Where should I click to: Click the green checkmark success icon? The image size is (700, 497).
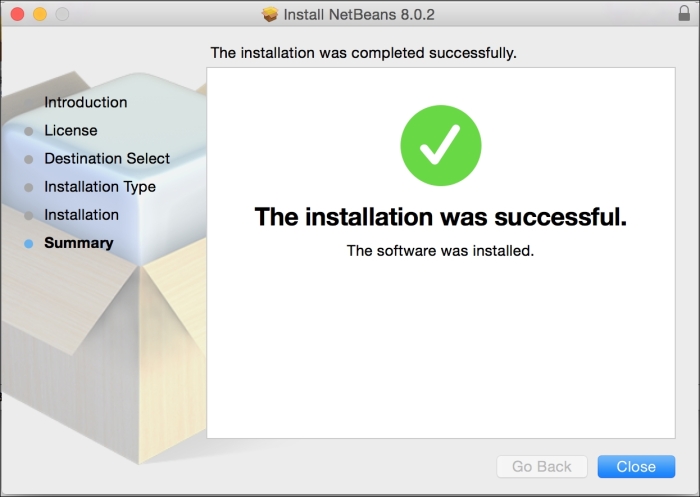(x=441, y=146)
